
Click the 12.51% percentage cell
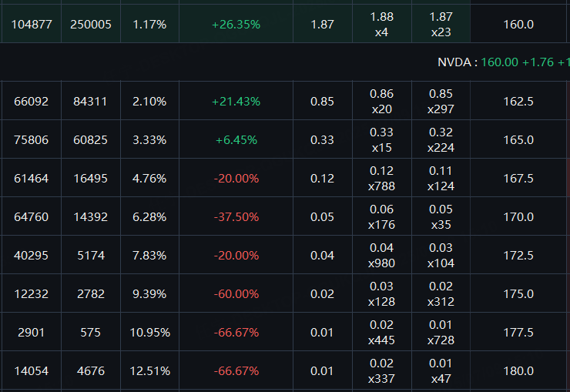point(149,370)
